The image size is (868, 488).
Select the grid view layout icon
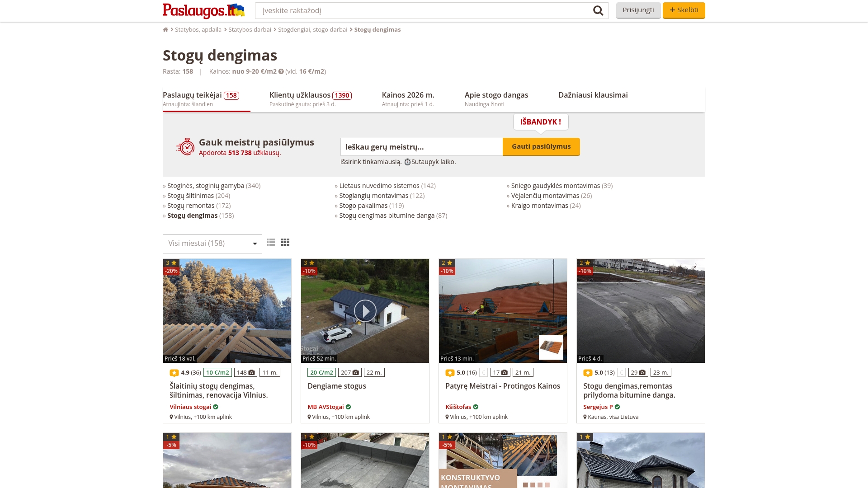click(x=285, y=243)
